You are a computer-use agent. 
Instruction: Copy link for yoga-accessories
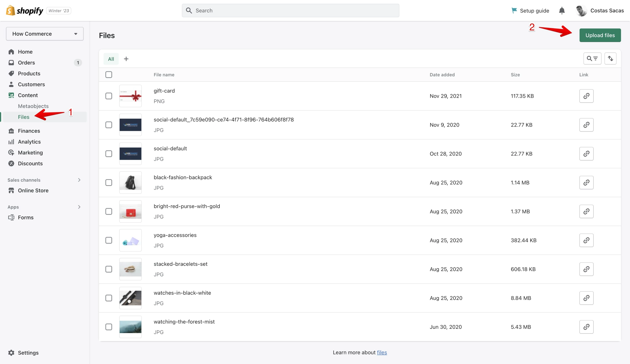pos(586,240)
